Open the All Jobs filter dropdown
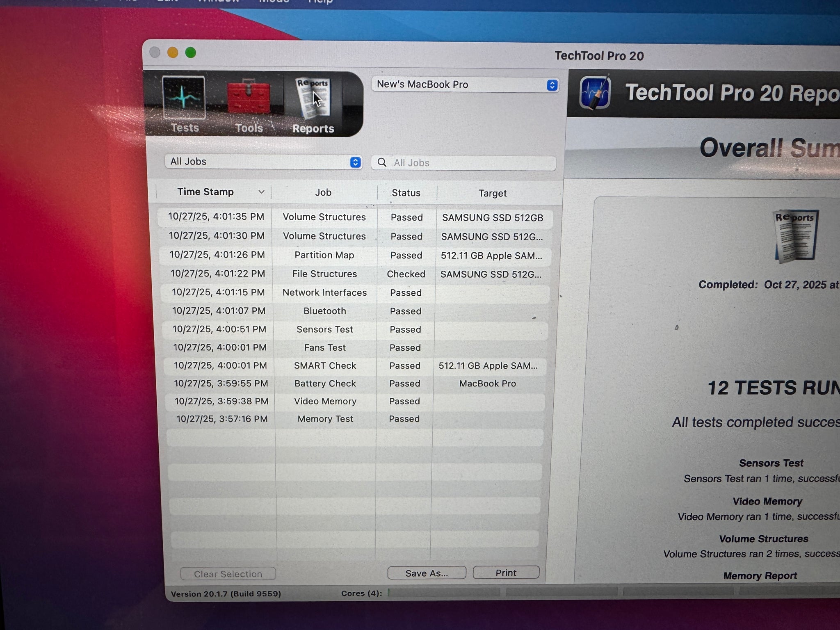 pos(263,162)
